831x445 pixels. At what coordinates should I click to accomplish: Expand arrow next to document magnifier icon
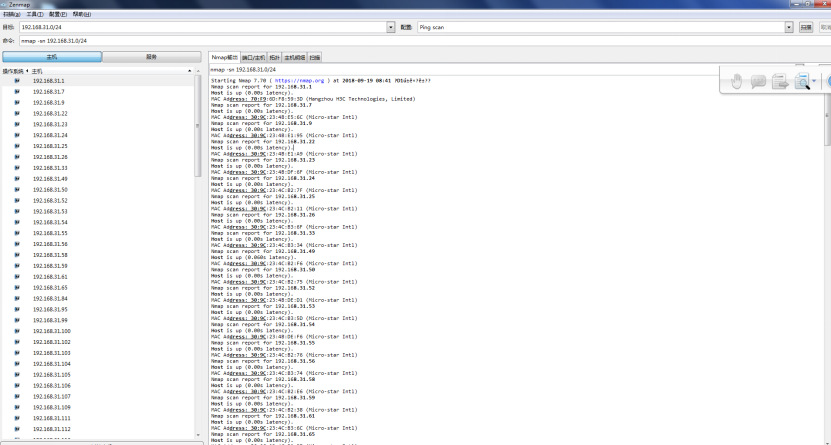pyautogui.click(x=814, y=82)
